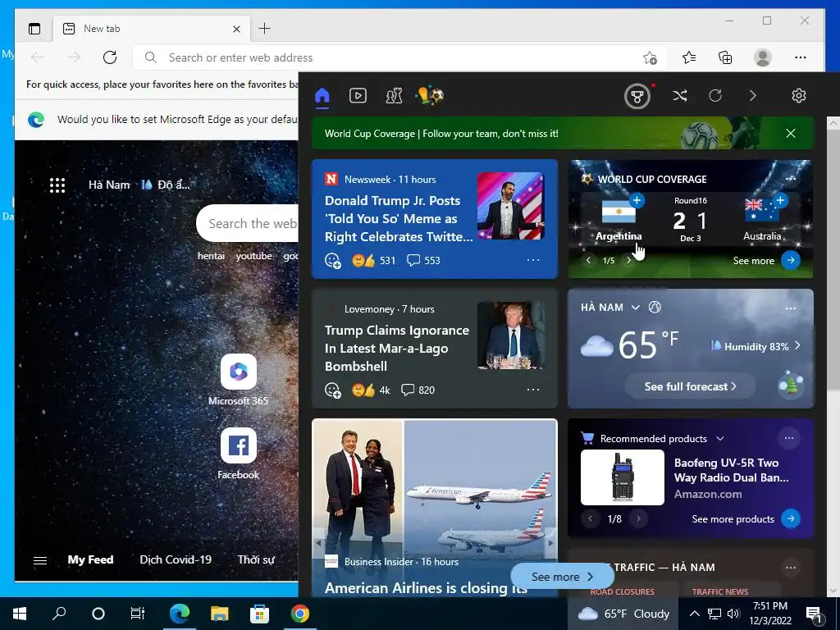Open hamburger menu beside My Feed
The width and height of the screenshot is (840, 630).
click(x=40, y=560)
